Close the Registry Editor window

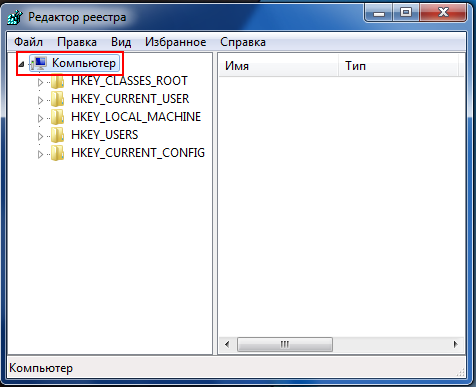click(x=443, y=13)
